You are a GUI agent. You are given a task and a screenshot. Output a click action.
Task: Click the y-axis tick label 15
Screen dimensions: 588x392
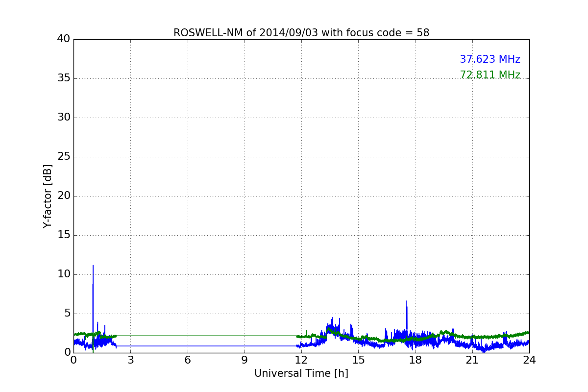click(x=63, y=235)
